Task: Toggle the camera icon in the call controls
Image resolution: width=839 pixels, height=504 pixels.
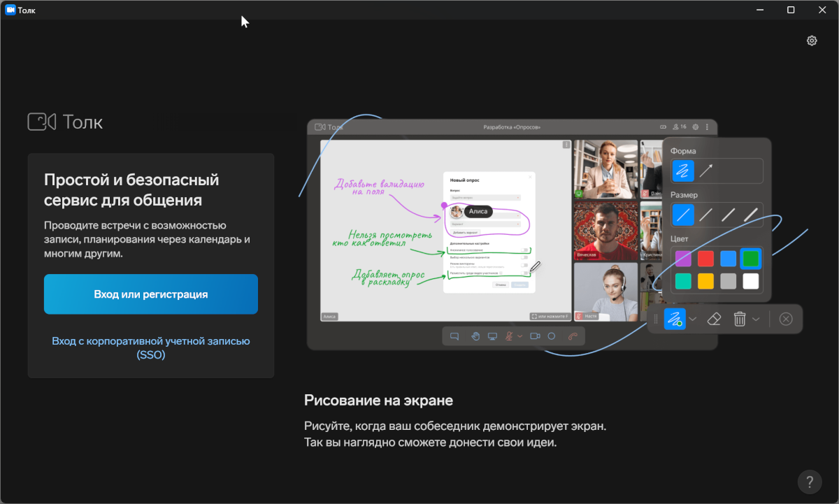Action: (536, 336)
